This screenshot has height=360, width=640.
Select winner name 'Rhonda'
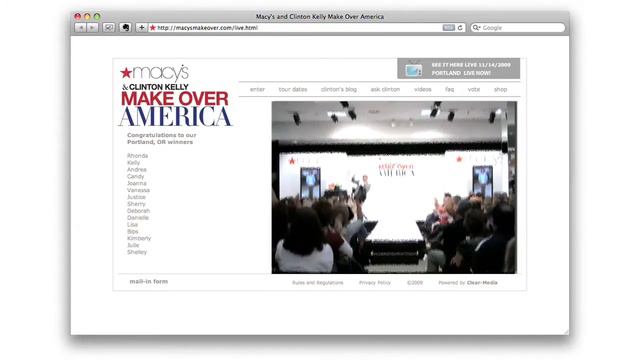click(x=138, y=156)
